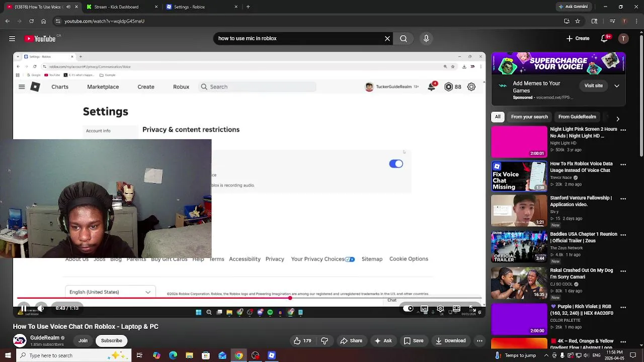Go back in Chrome history
This screenshot has height=362, width=644.
pyautogui.click(x=7, y=21)
